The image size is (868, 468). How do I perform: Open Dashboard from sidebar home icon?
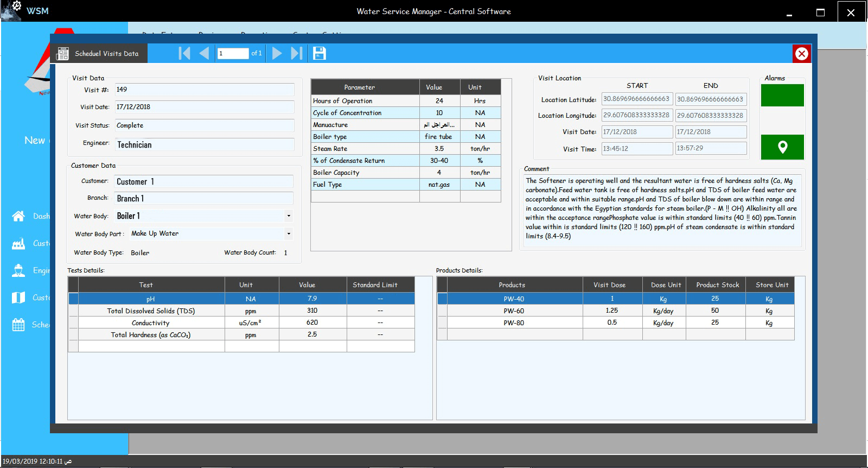18,216
